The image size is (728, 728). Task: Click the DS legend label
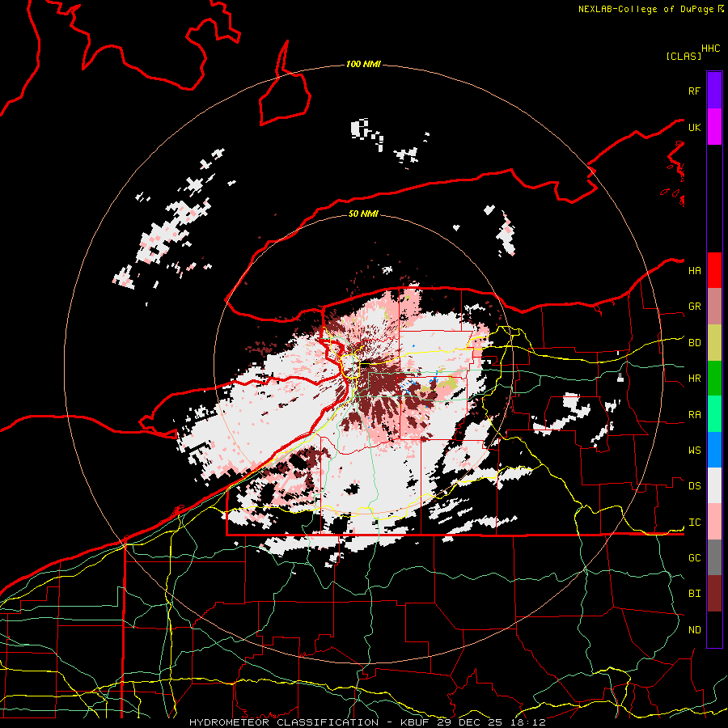point(694,485)
